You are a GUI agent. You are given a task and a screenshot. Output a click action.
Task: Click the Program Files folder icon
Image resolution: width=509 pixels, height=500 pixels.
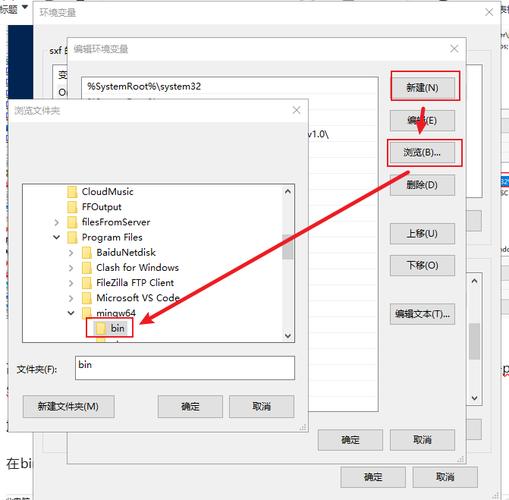click(x=72, y=237)
